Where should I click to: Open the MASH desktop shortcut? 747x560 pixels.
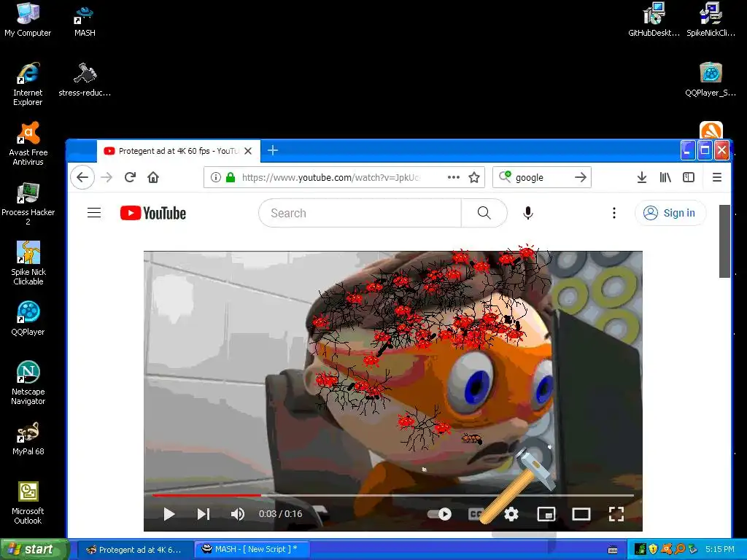click(85, 20)
